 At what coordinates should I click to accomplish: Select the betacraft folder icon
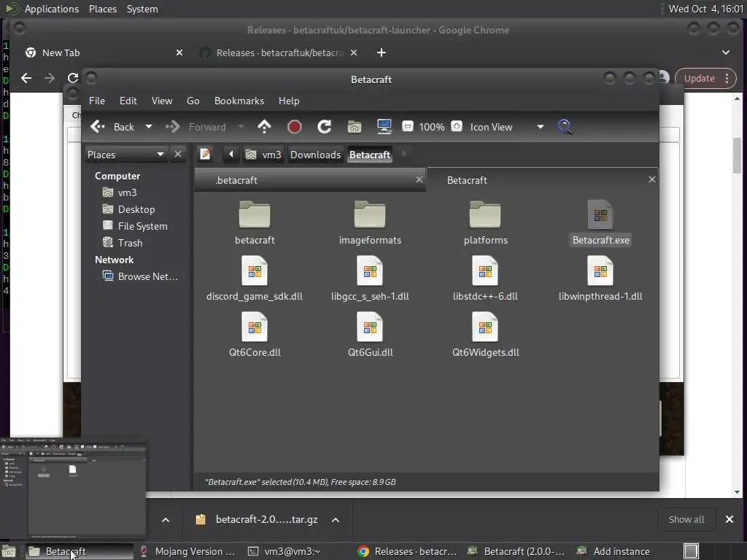coord(255,215)
